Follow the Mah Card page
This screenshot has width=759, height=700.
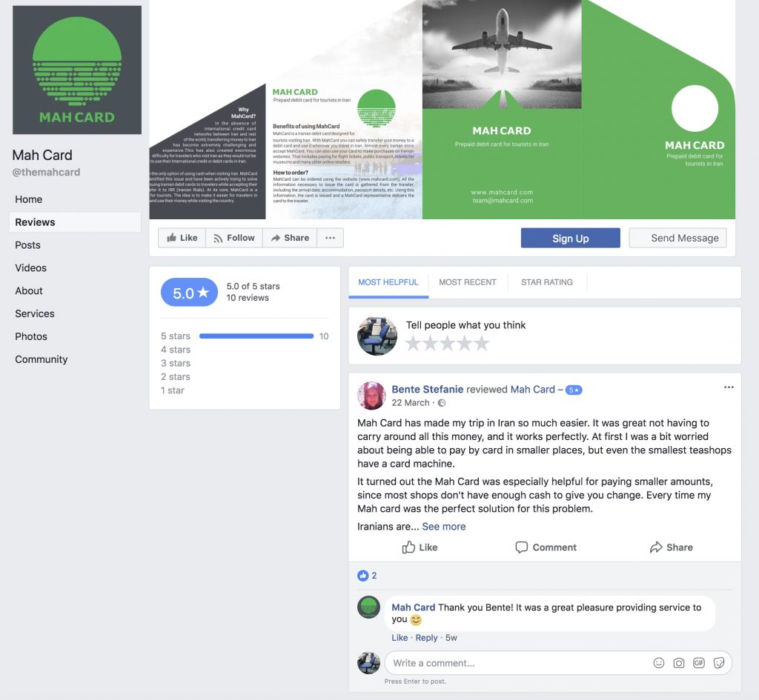click(234, 238)
